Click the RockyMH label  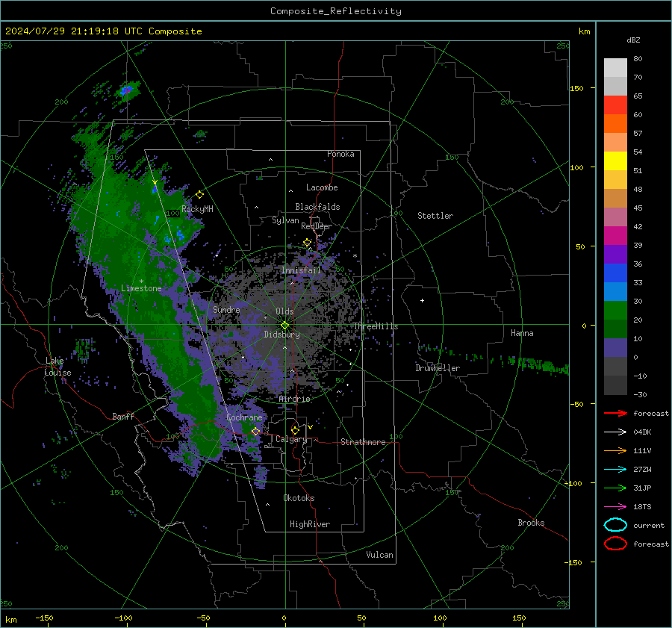[x=197, y=209]
